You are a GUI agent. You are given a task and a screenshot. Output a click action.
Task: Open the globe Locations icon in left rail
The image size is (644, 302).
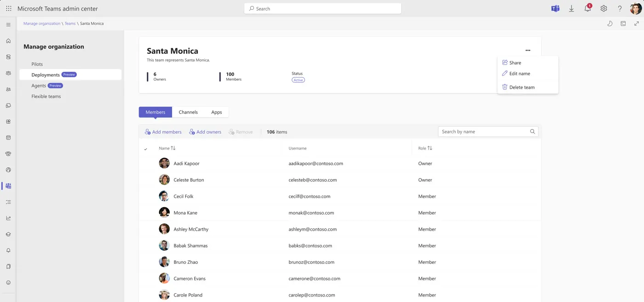tap(8, 170)
